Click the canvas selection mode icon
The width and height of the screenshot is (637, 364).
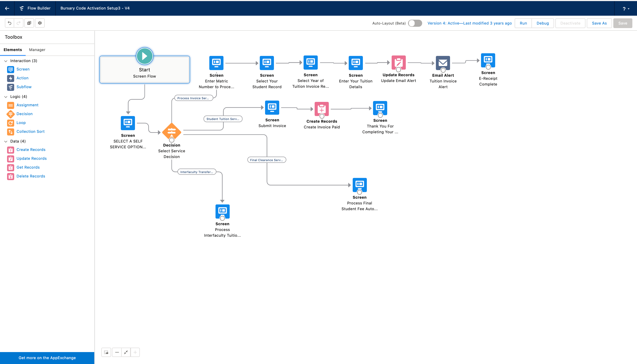[x=106, y=352]
